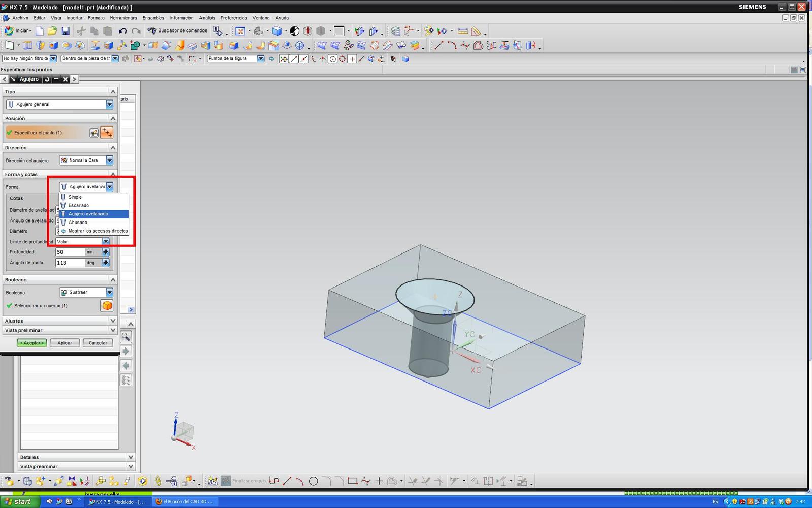Select the shaded cube render style icon
Viewport: 812px width, 508px height.
(x=277, y=31)
